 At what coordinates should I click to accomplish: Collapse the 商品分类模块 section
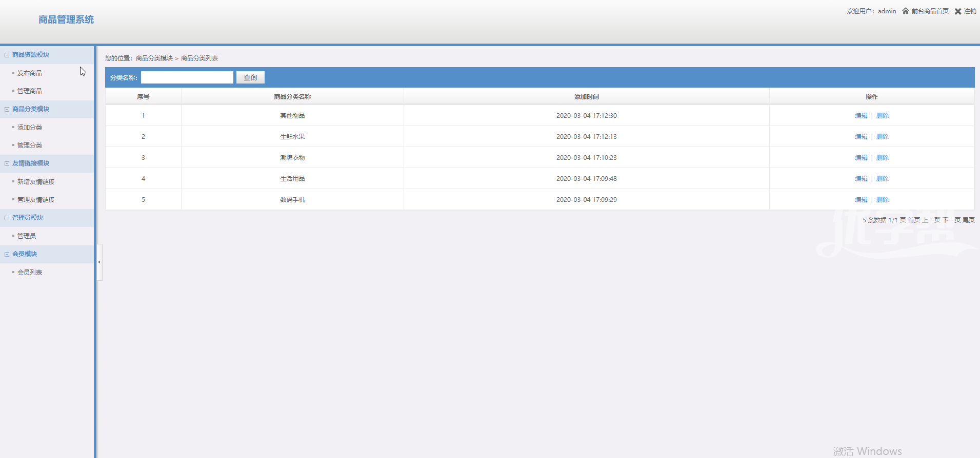[7, 109]
